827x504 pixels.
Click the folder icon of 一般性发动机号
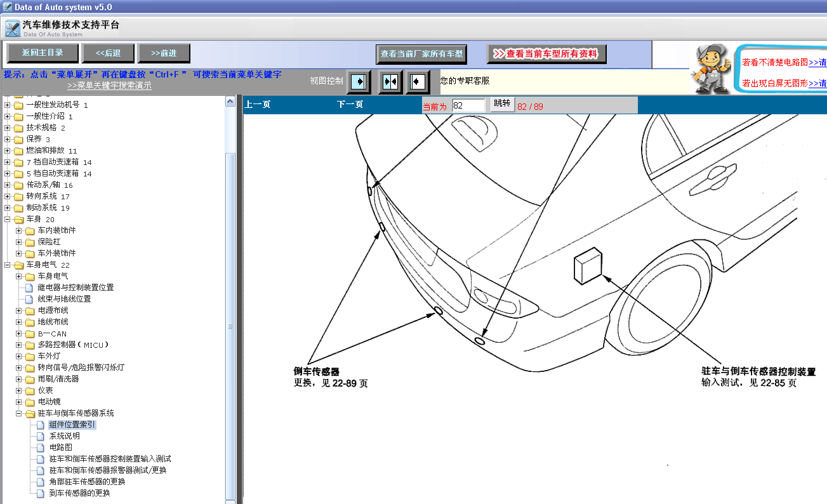[18, 105]
